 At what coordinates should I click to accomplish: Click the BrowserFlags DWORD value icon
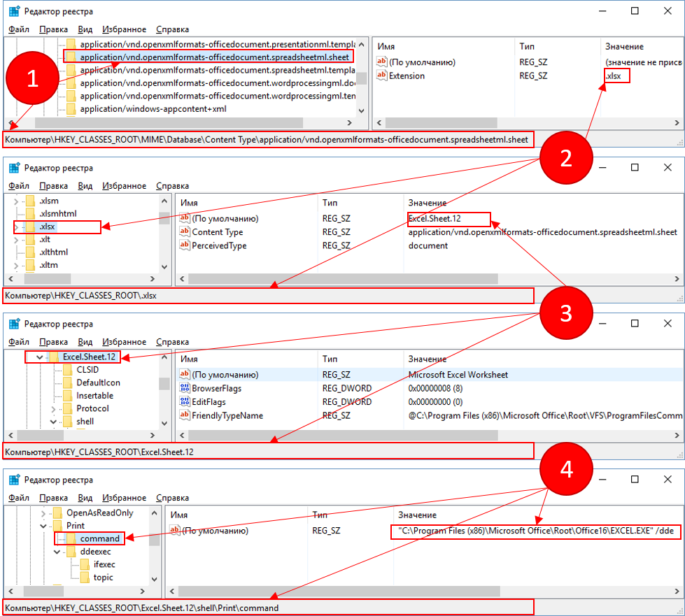pyautogui.click(x=185, y=388)
